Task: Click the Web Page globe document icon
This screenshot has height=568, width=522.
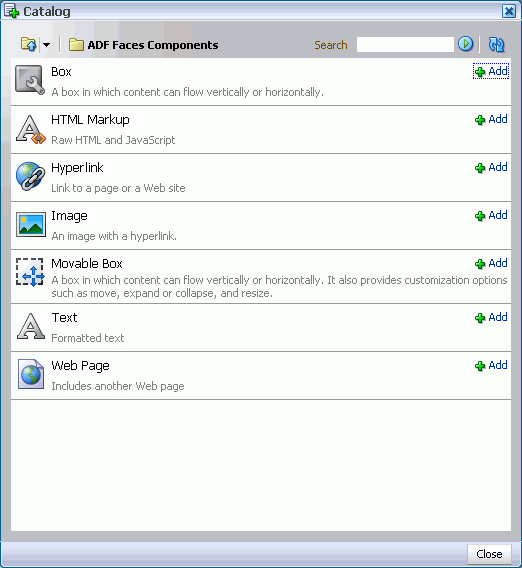Action: (31, 374)
